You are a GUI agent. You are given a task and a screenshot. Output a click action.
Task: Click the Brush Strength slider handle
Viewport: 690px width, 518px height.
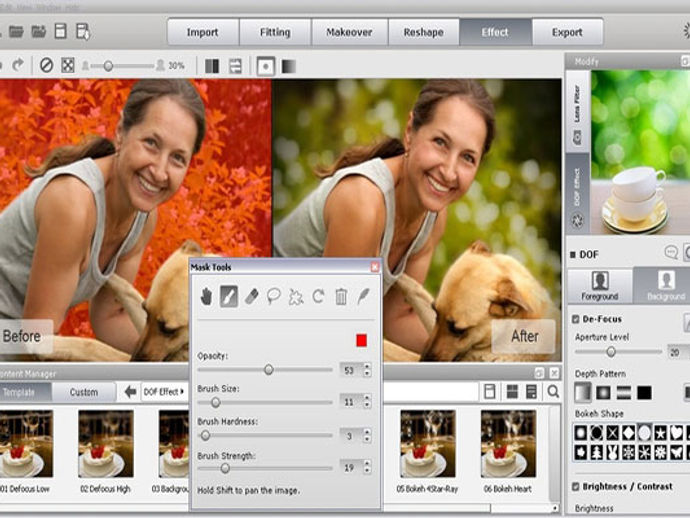tap(225, 468)
